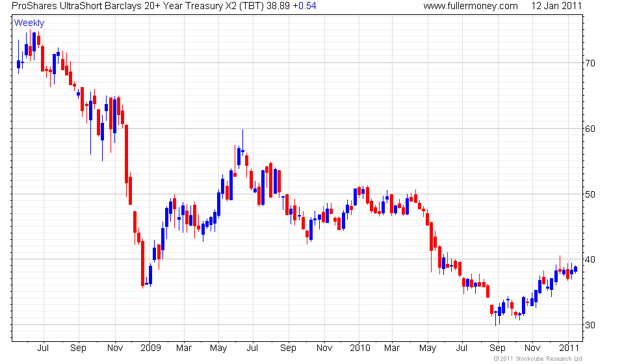Click the price change +0.54
637x364 pixels.
click(304, 6)
